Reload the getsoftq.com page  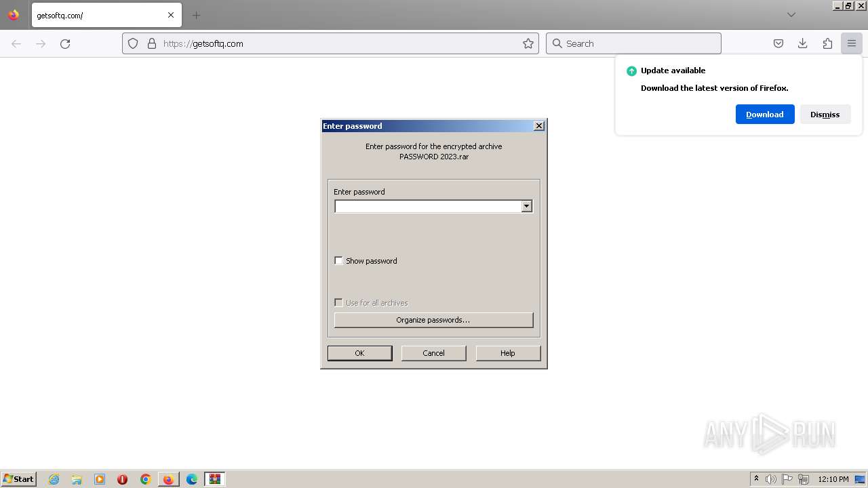pos(65,43)
